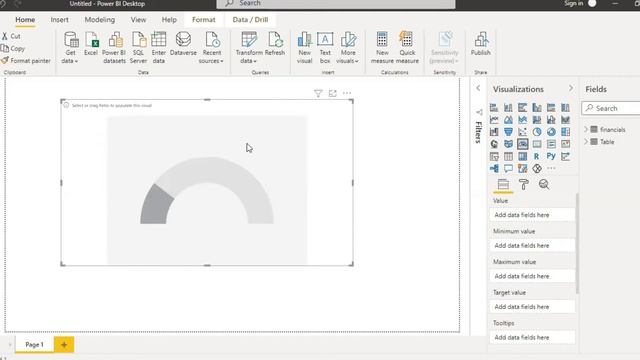Viewport: 640px width, 360px height.
Task: Open the Help ribbon tab
Action: tap(169, 20)
